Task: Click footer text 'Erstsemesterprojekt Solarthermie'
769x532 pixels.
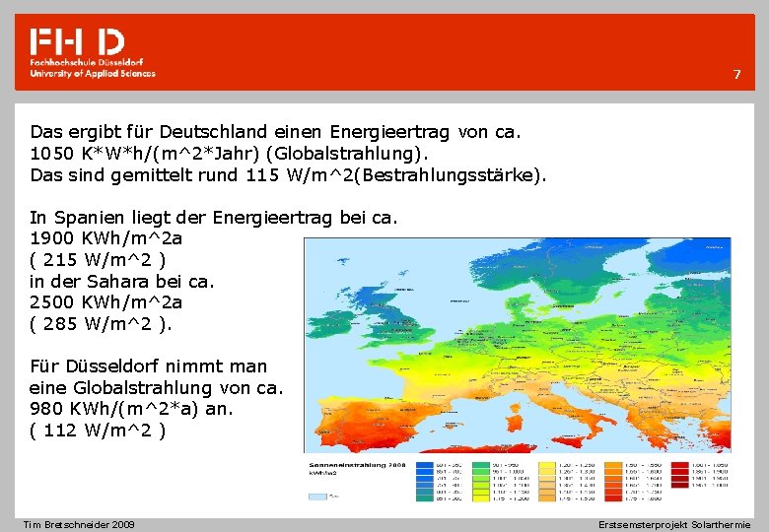Action: tap(673, 525)
